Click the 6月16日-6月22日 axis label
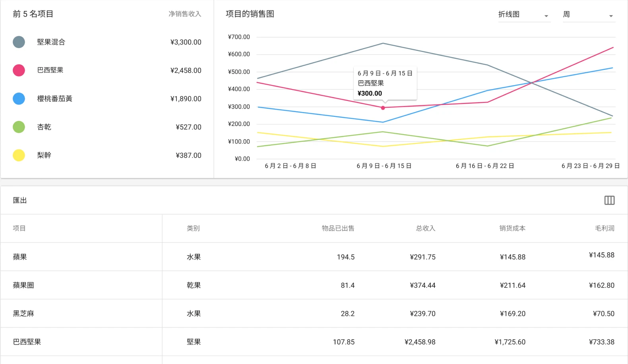The height and width of the screenshot is (364, 628). point(485,166)
